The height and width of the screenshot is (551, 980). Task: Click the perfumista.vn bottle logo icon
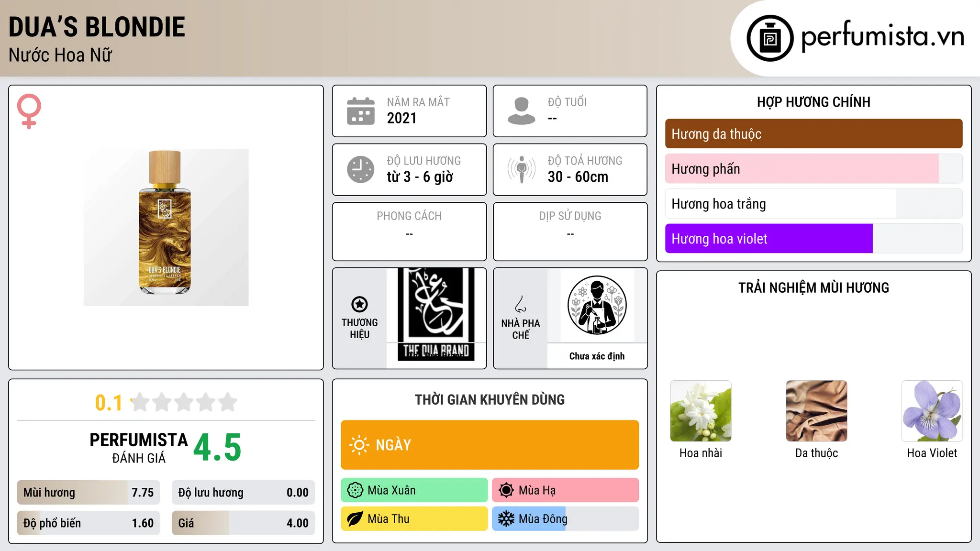770,38
